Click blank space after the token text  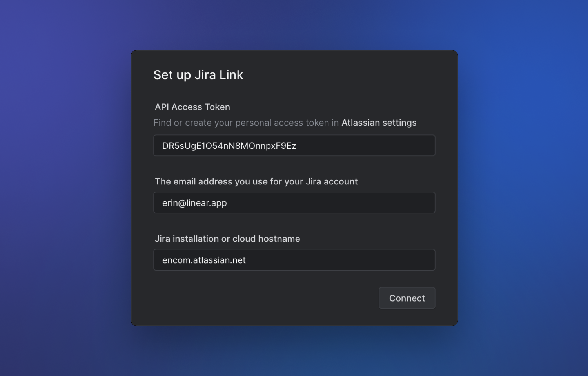tap(365, 146)
